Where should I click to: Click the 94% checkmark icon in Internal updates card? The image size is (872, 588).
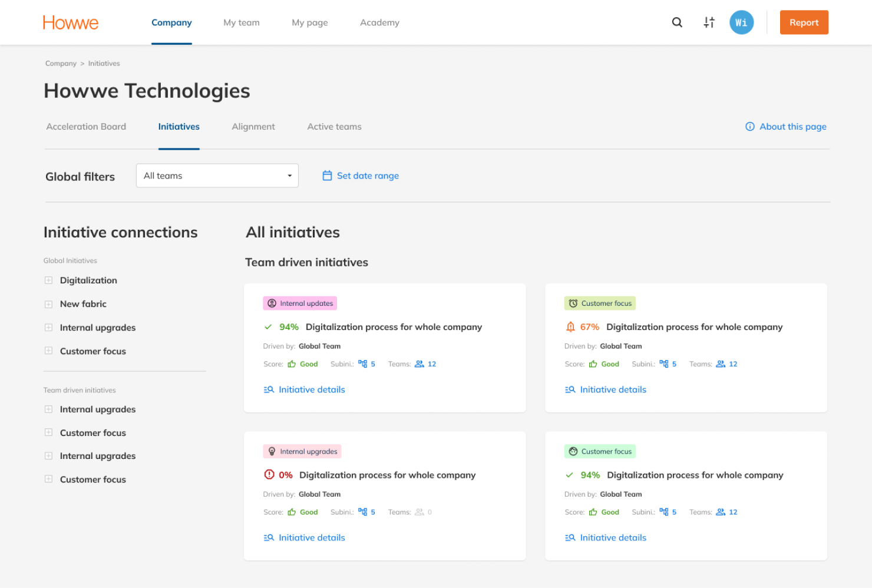268,327
